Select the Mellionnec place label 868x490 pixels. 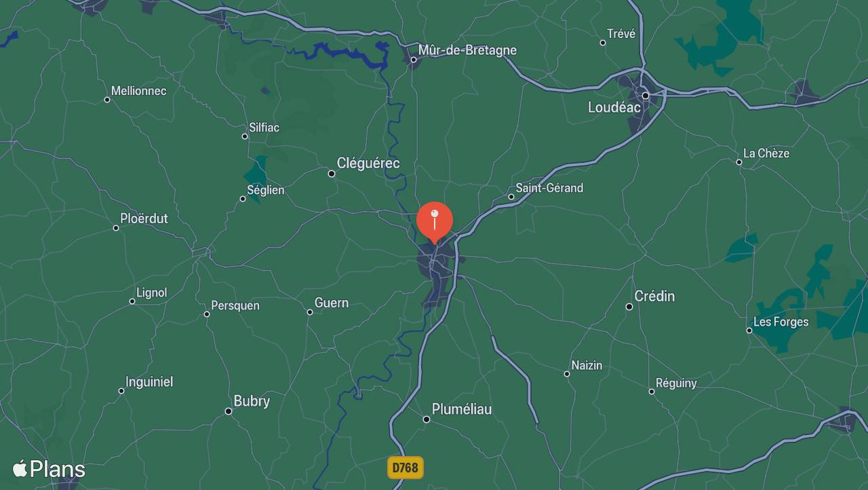point(138,90)
